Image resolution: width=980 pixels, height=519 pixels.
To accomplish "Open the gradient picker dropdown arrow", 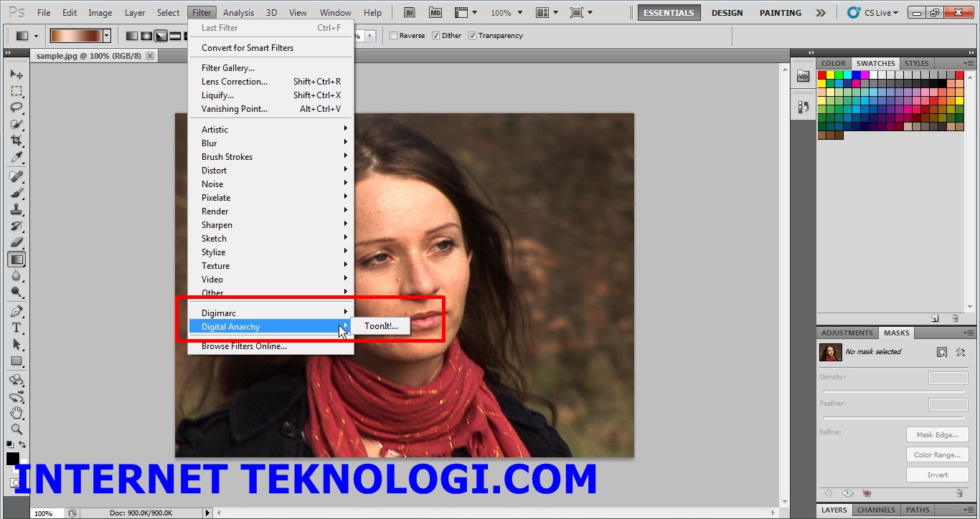I will pos(107,36).
